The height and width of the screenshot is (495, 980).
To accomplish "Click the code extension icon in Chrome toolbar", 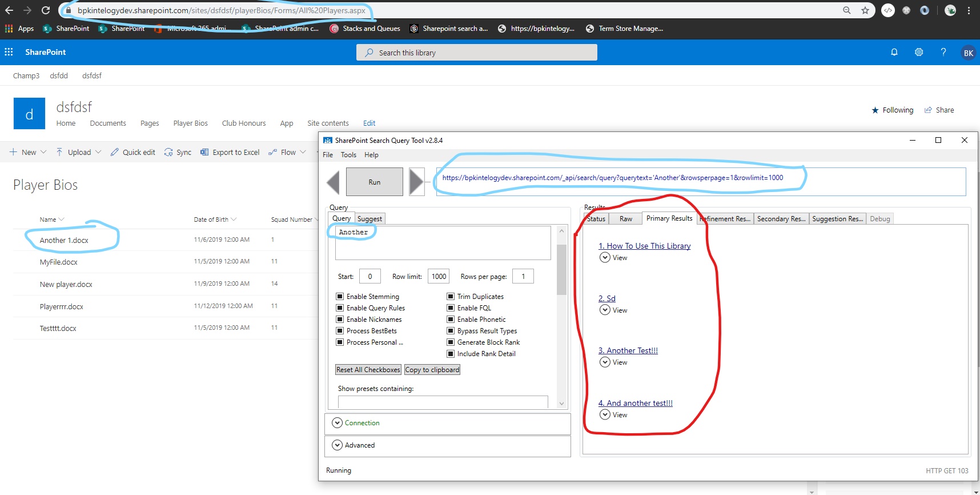I will coord(888,10).
